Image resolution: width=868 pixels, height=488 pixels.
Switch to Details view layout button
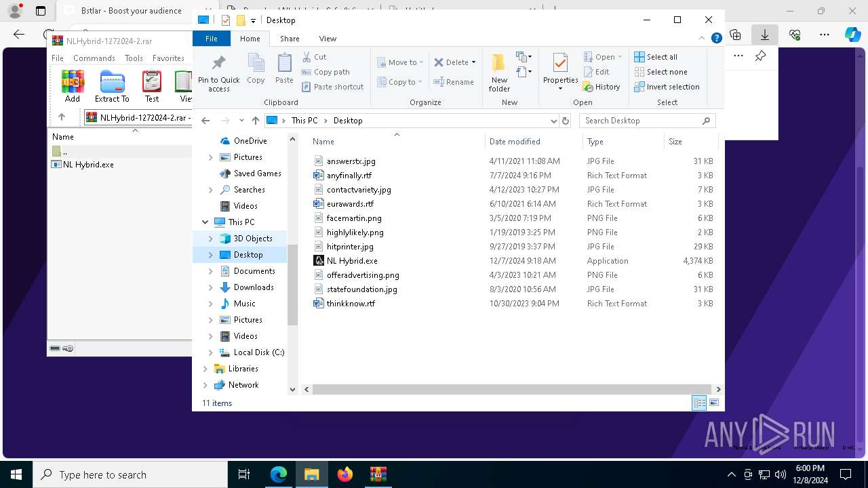tap(698, 403)
